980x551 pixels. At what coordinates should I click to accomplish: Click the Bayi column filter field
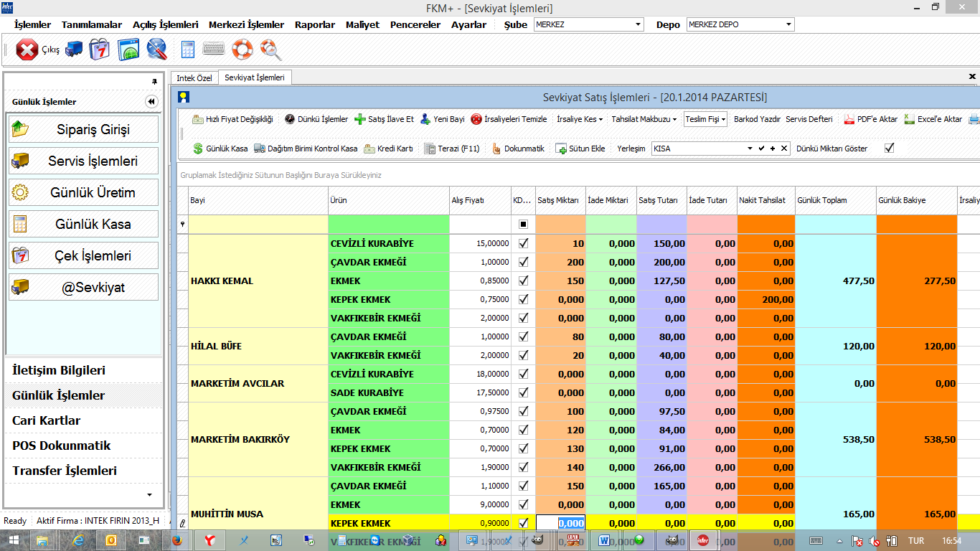tap(258, 225)
